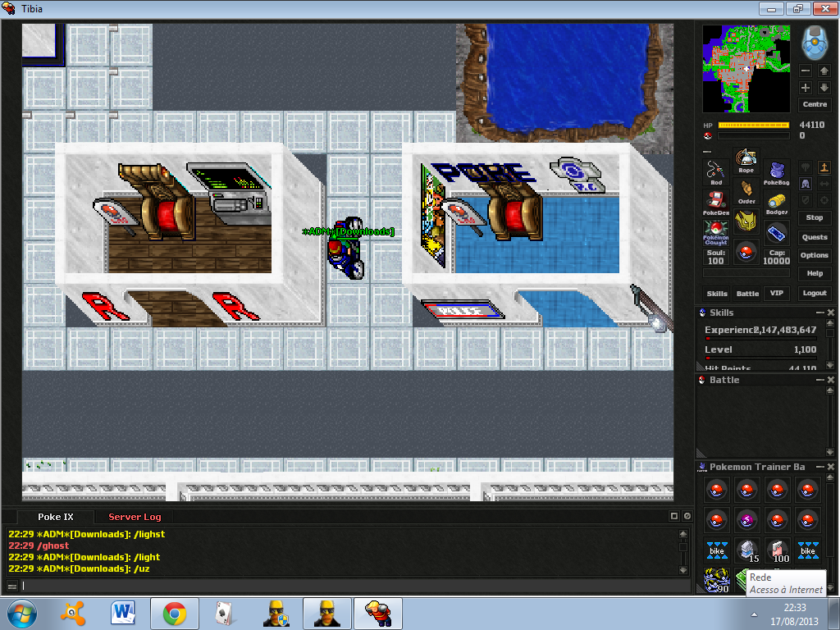Click the minimap view
840x630 pixels.
pyautogui.click(x=746, y=69)
